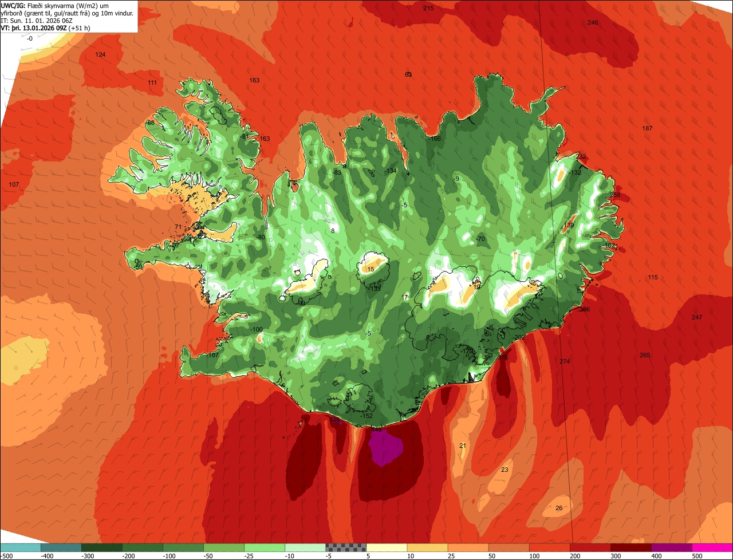Click the map value 247
This screenshot has width=733, height=560.
696,318
